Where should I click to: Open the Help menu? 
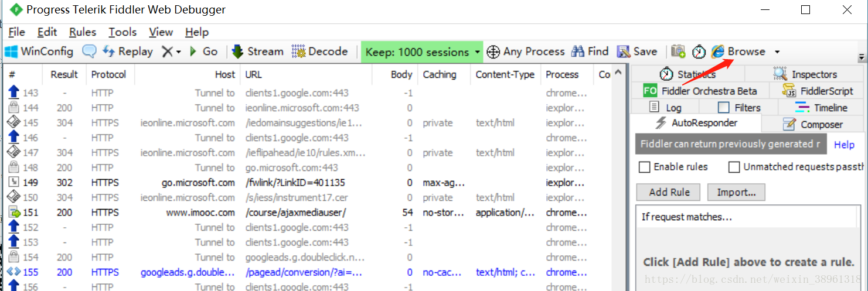(197, 32)
